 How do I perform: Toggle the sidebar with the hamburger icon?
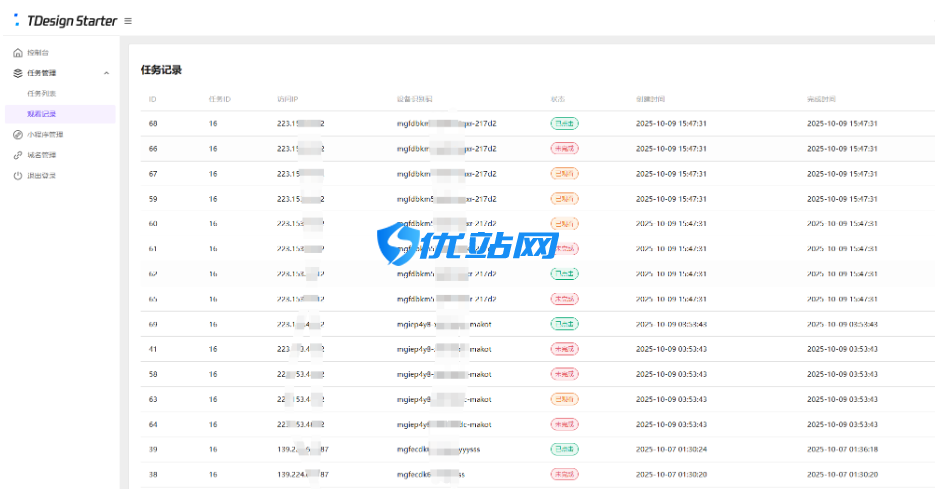coord(127,21)
